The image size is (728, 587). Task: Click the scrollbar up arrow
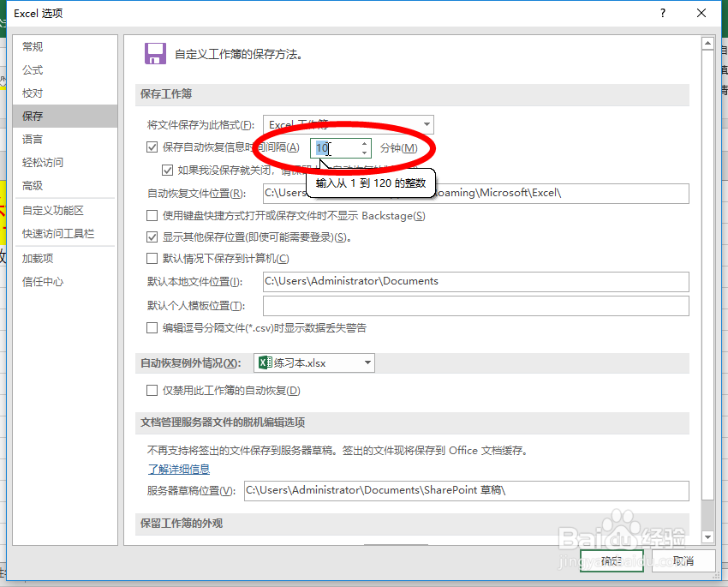[x=707, y=43]
